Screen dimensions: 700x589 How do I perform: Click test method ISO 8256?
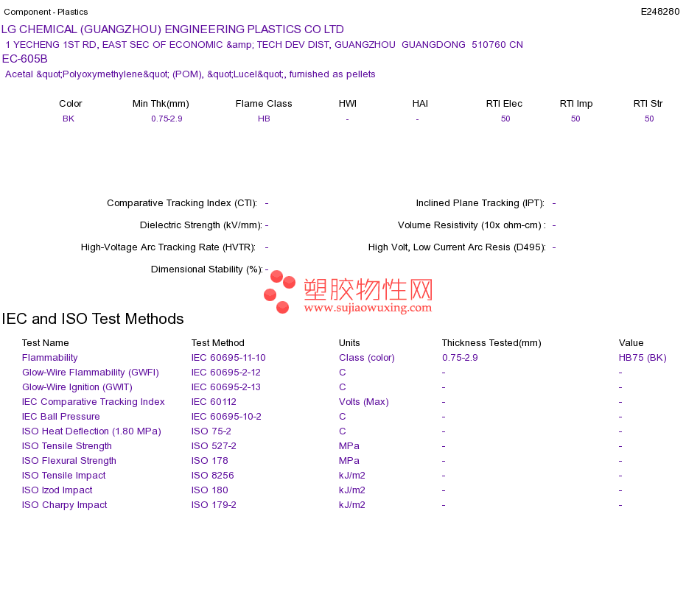212,475
